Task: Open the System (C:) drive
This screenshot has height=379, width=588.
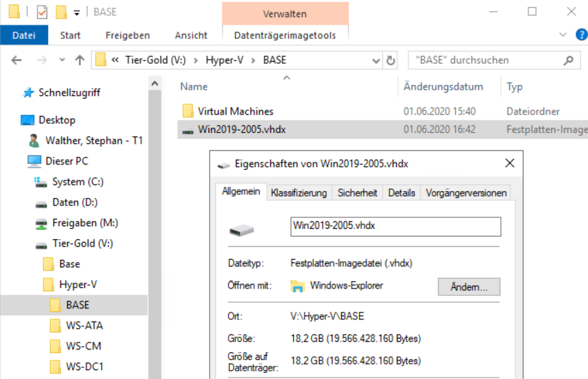Action: [x=77, y=182]
